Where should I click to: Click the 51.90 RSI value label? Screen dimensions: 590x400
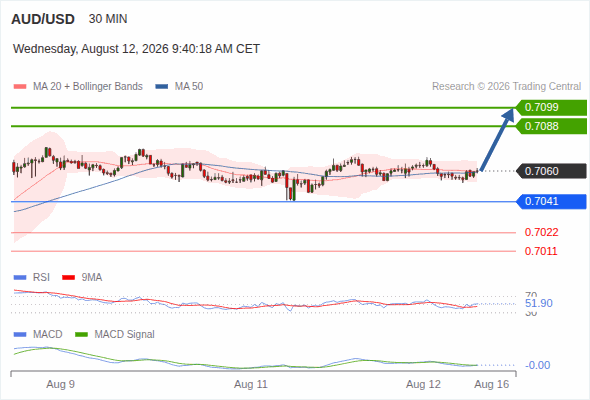point(539,303)
